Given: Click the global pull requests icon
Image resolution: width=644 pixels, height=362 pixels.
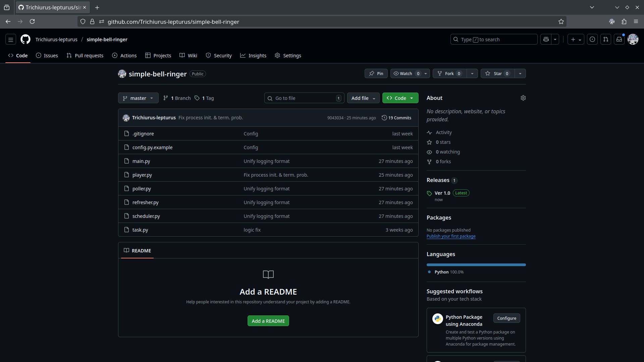Looking at the screenshot, I should coord(606,39).
